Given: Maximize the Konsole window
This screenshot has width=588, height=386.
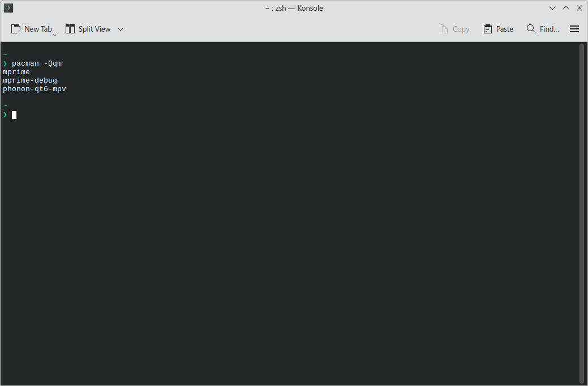Looking at the screenshot, I should click(566, 8).
